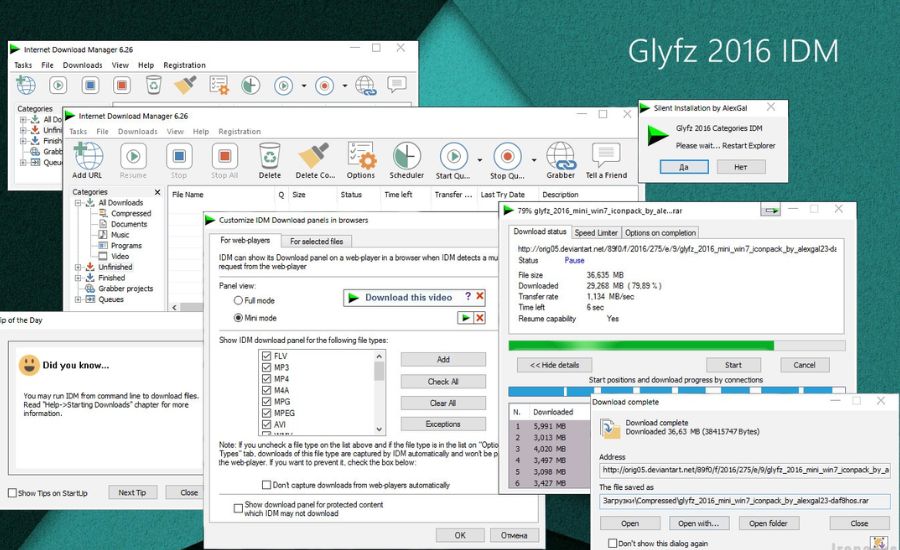Viewport: 900px width, 550px height.
Task: Check Show download panel for protected content
Action: 238,508
